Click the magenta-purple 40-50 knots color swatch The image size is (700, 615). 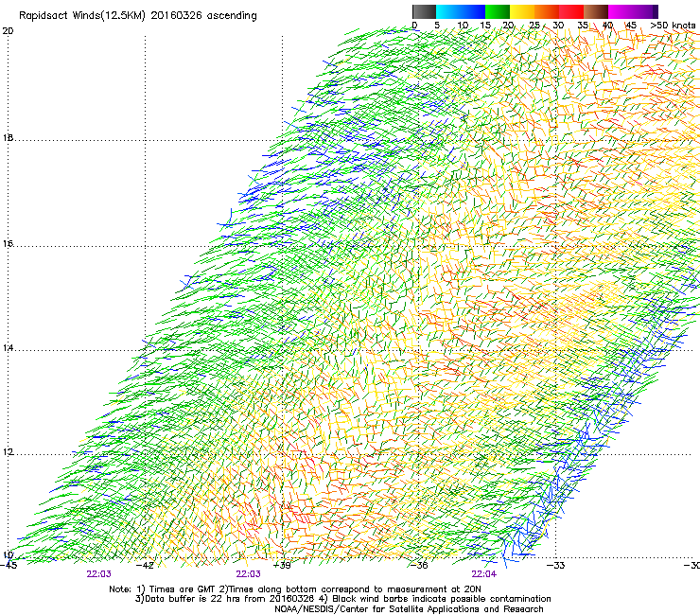point(633,11)
